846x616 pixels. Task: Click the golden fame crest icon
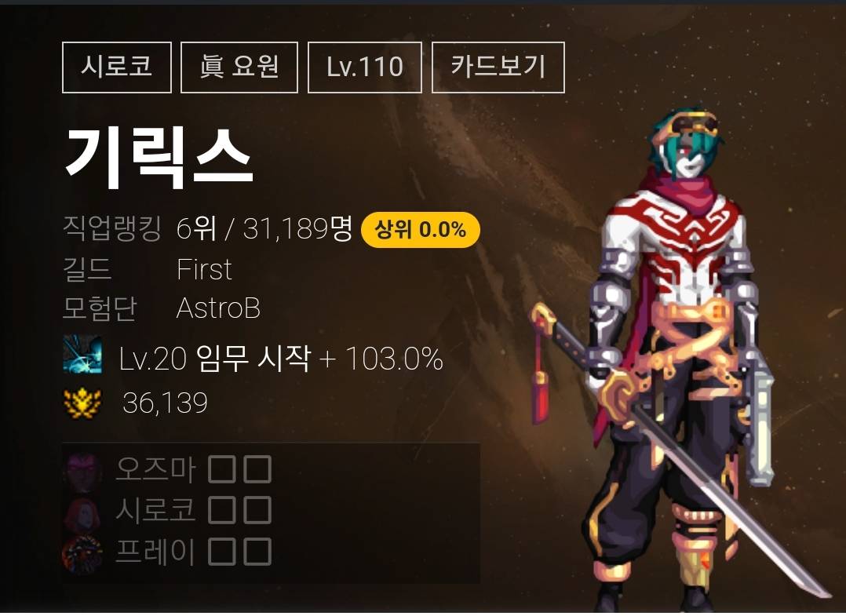pos(82,403)
